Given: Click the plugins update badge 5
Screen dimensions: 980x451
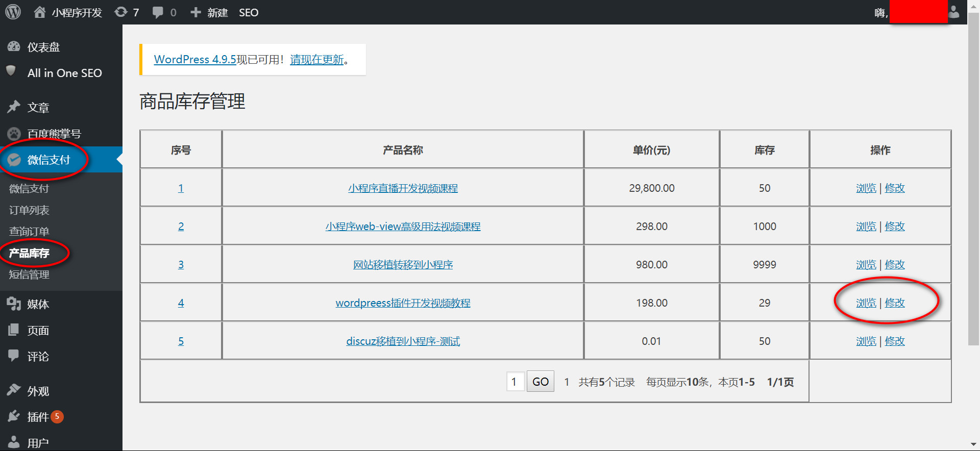Looking at the screenshot, I should tap(57, 416).
